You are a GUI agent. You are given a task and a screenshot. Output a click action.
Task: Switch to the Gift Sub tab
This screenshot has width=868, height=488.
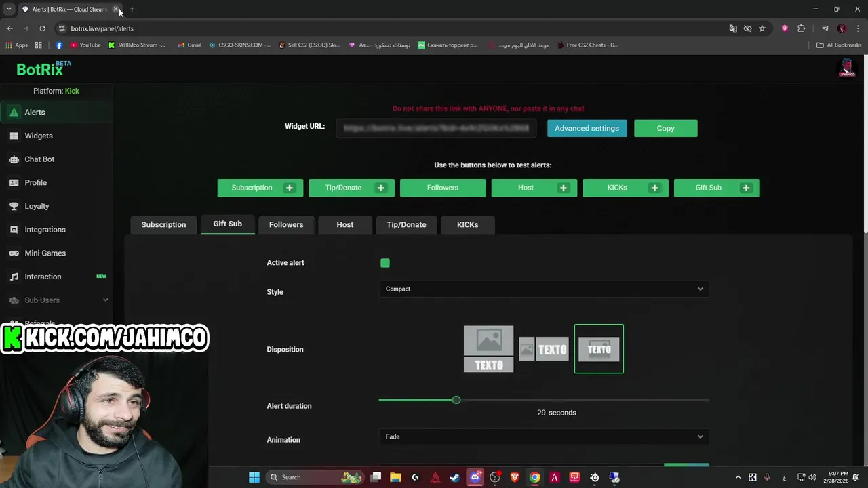(x=227, y=224)
